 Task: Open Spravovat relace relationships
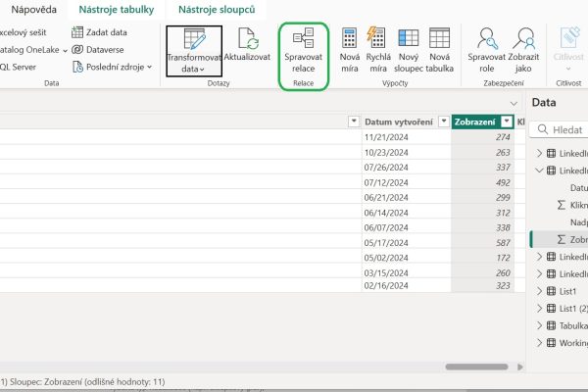point(304,51)
